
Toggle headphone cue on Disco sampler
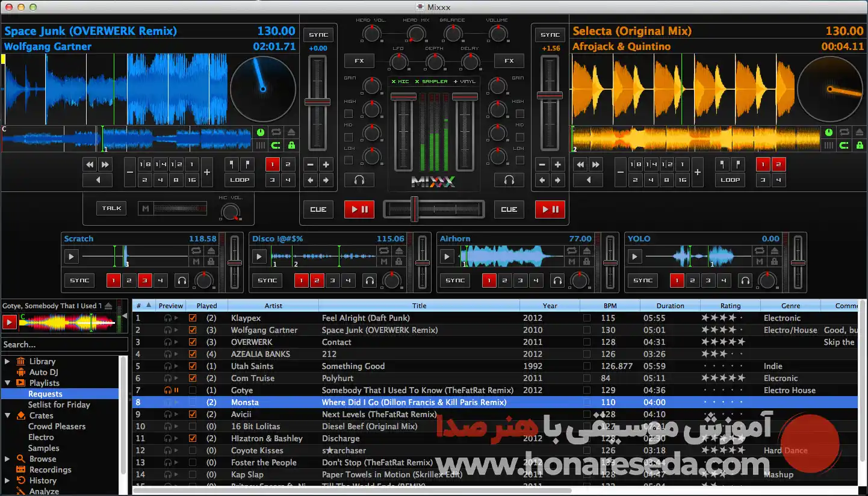coord(370,280)
